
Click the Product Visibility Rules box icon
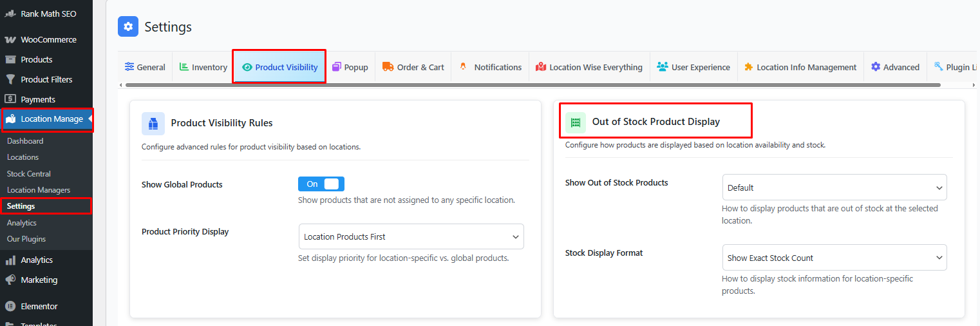(153, 123)
